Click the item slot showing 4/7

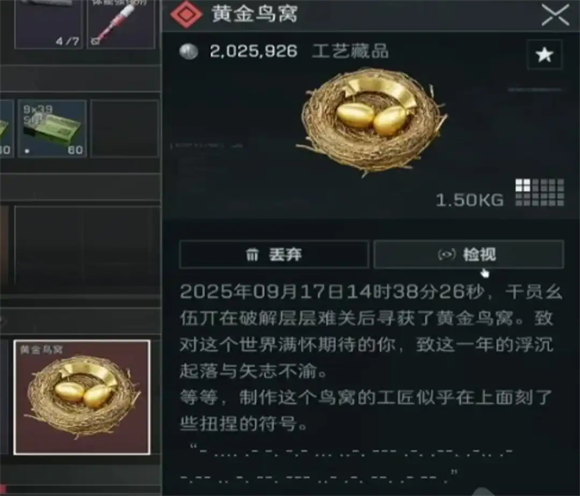[x=48, y=24]
